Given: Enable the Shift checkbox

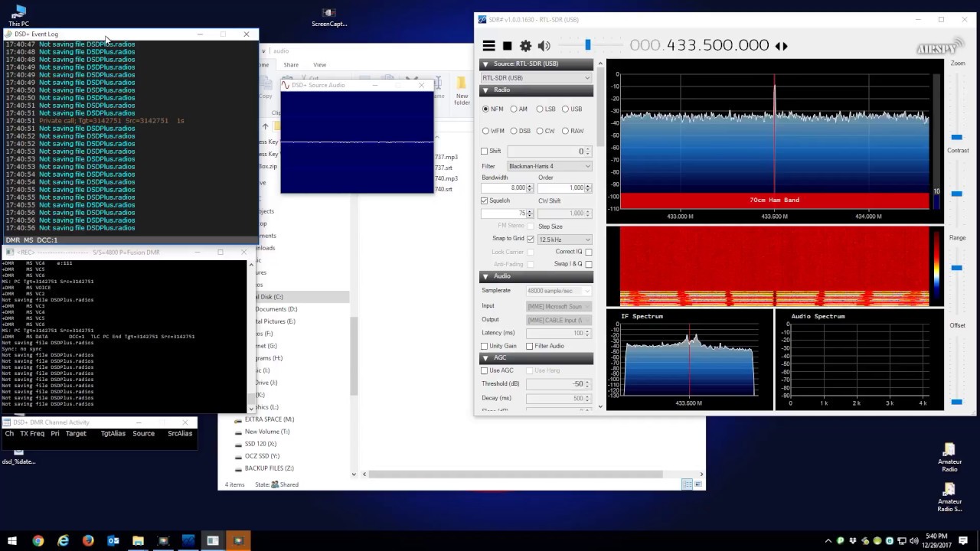Looking at the screenshot, I should coord(484,152).
